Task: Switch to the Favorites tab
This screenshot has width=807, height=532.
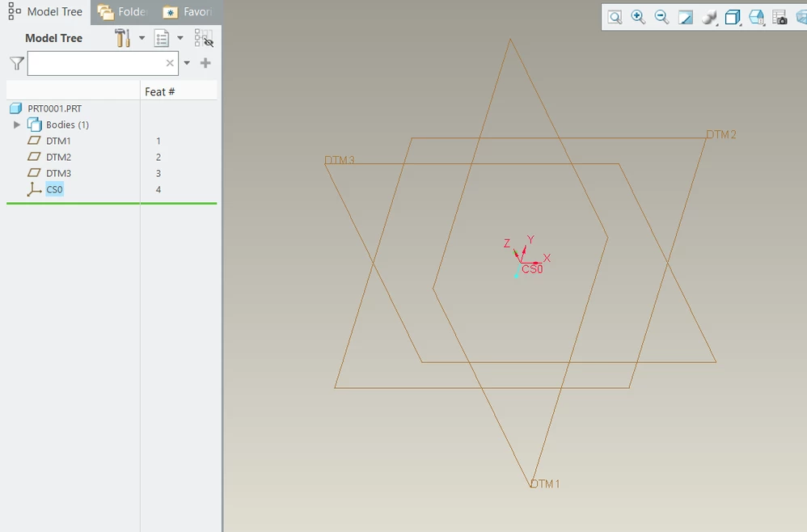Action: pos(188,12)
